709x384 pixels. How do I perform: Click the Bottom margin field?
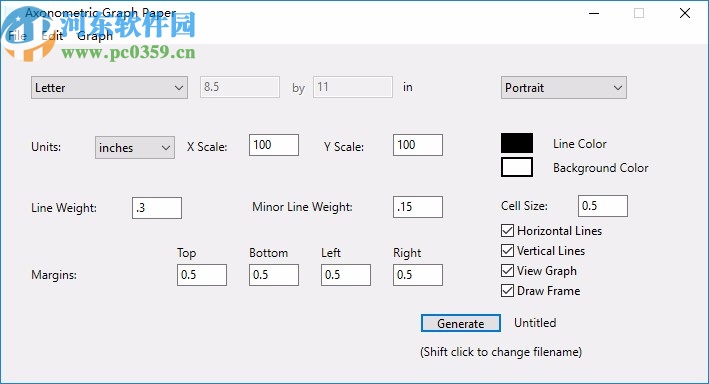click(274, 275)
